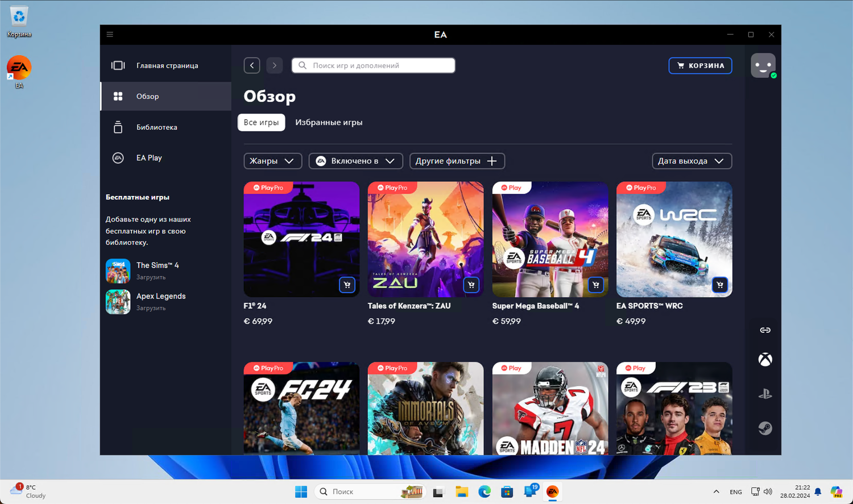Select Обзор in sidebar
This screenshot has height=504, width=853.
pyautogui.click(x=166, y=96)
